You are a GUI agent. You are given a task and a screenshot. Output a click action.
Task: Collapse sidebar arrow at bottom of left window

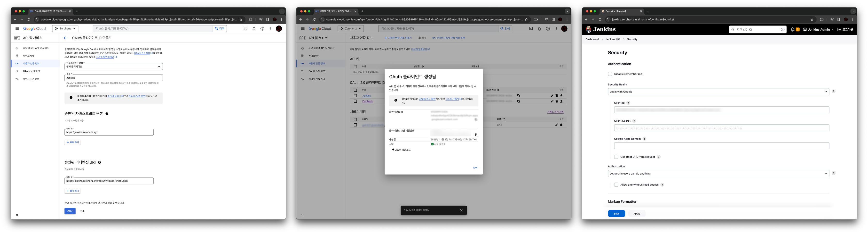click(x=17, y=215)
